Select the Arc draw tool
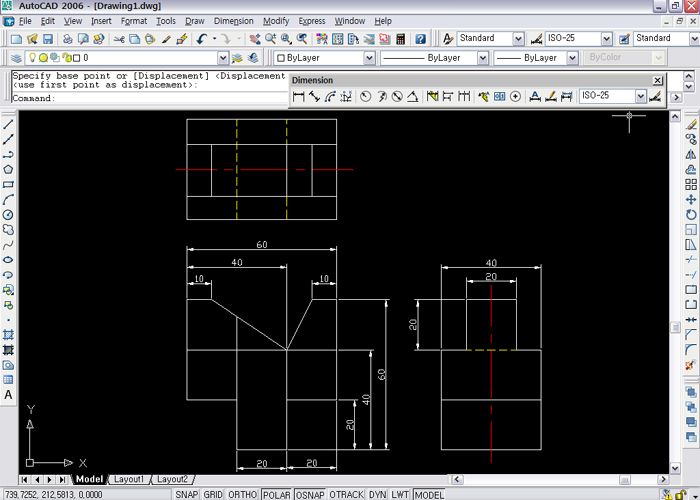The width and height of the screenshot is (700, 500). pos(8,200)
